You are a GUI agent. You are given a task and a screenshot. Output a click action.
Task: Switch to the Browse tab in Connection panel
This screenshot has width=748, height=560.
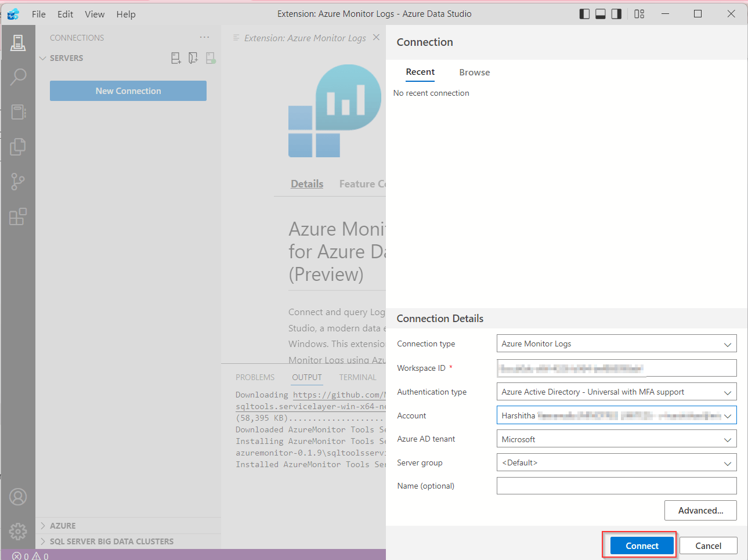pos(474,72)
